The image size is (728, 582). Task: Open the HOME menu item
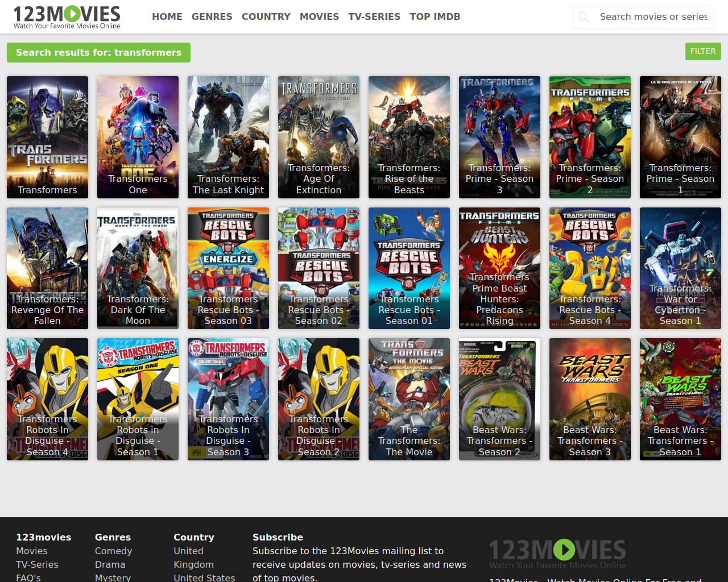point(167,16)
